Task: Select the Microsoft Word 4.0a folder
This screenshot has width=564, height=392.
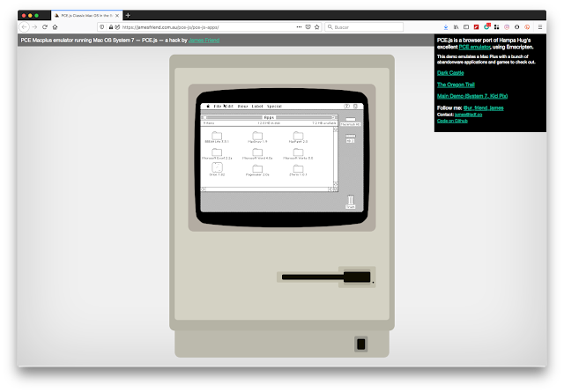Action: click(257, 154)
